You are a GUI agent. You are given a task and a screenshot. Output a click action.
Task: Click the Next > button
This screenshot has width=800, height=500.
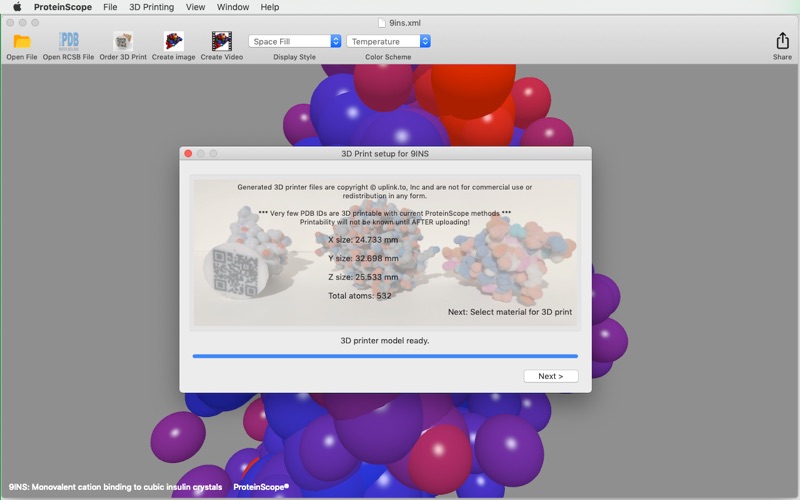point(551,376)
